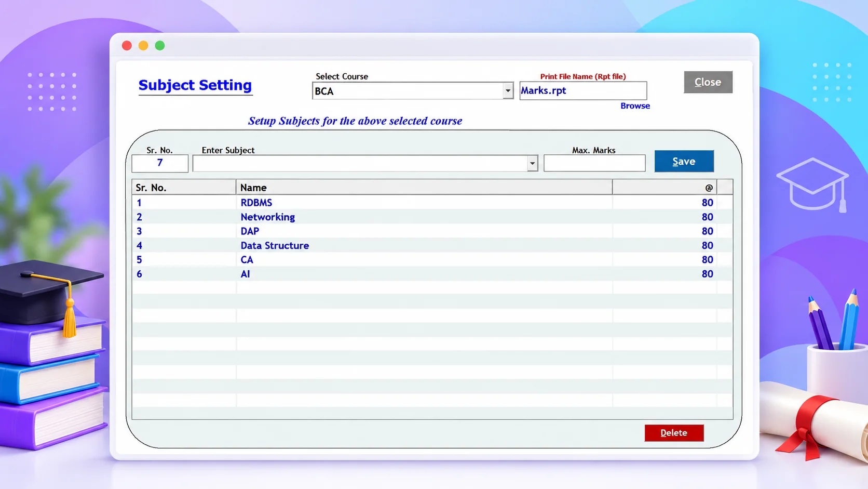Click serial number 3 in the table

139,231
